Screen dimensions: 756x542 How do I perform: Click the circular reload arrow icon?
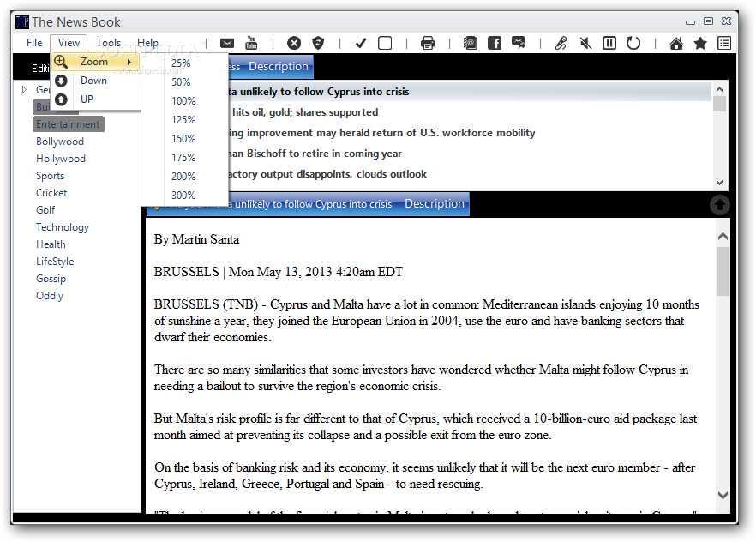point(633,44)
